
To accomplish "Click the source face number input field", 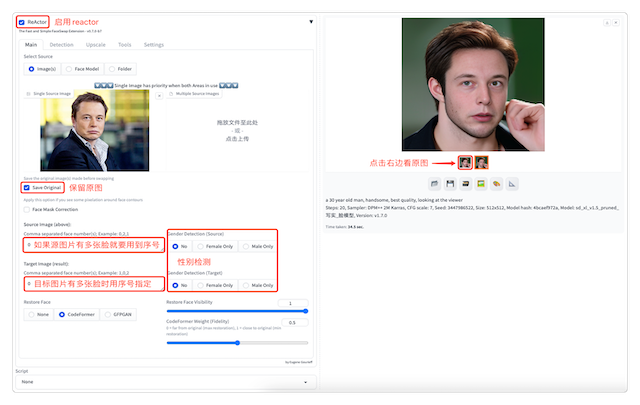I will coord(94,245).
